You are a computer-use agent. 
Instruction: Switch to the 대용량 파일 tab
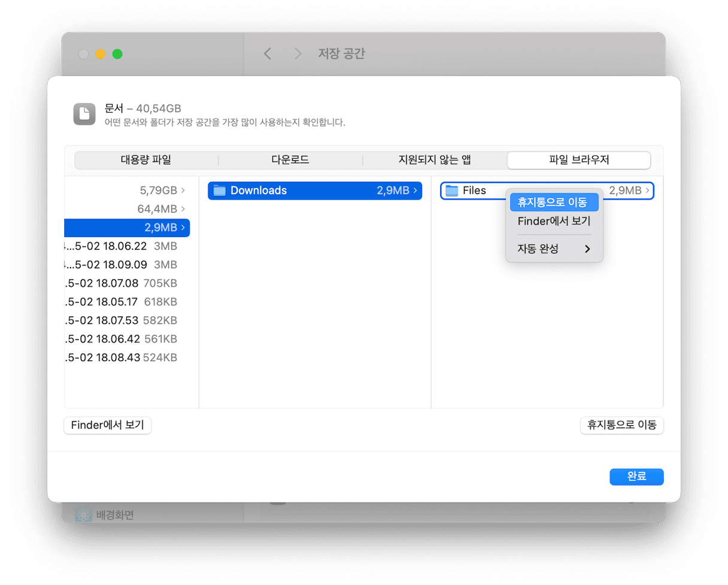pyautogui.click(x=146, y=160)
